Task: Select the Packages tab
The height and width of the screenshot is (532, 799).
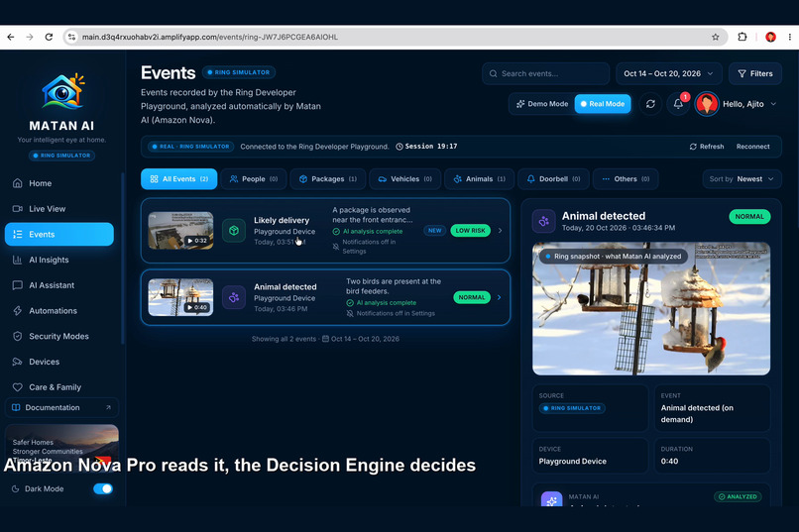Action: 328,179
